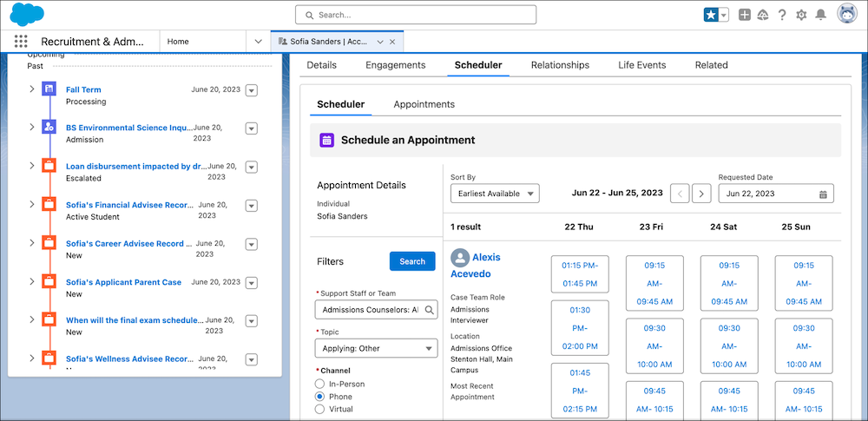Open Sofia's Applicant Parent Case link
The width and height of the screenshot is (868, 421).
(x=123, y=282)
